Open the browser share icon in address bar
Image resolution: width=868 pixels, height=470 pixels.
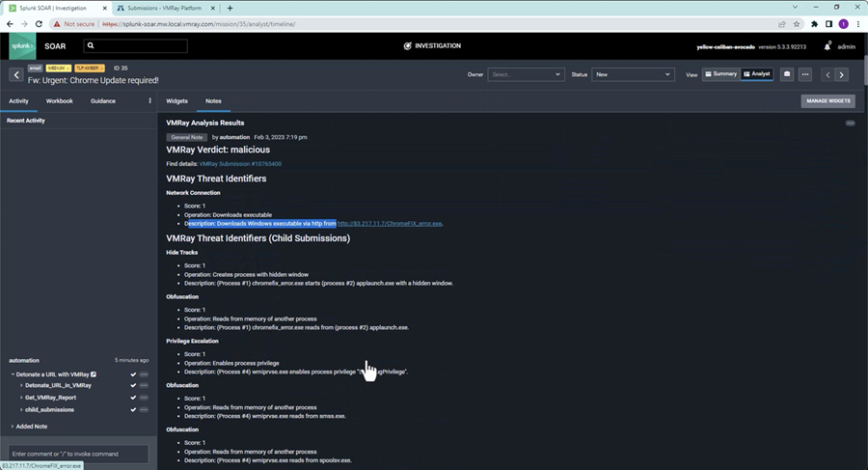point(781,24)
